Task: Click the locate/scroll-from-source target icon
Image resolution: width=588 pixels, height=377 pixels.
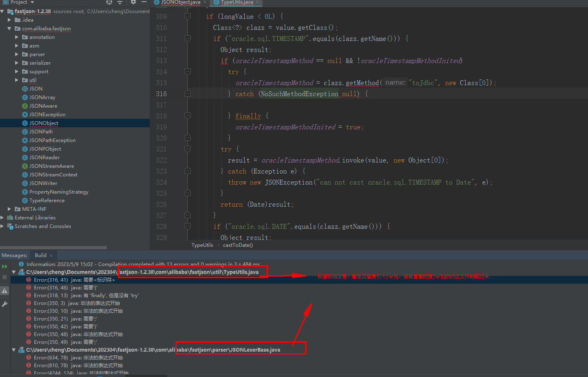Action: click(109, 2)
